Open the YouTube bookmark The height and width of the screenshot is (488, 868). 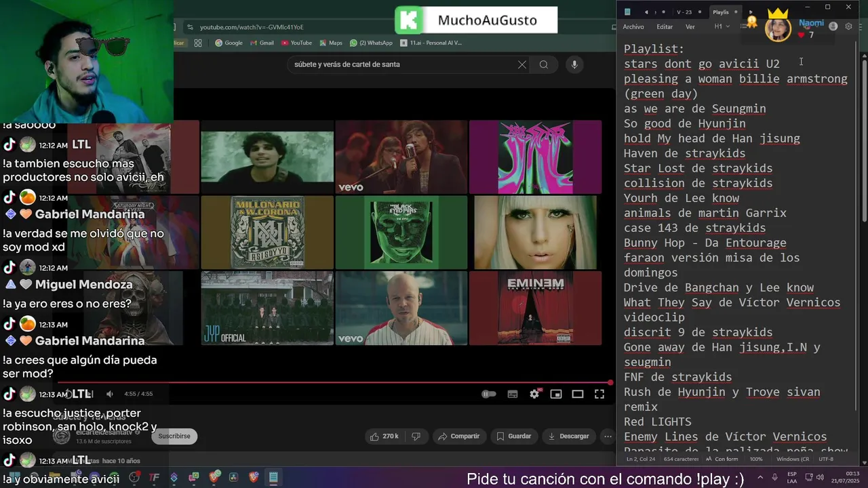(296, 43)
